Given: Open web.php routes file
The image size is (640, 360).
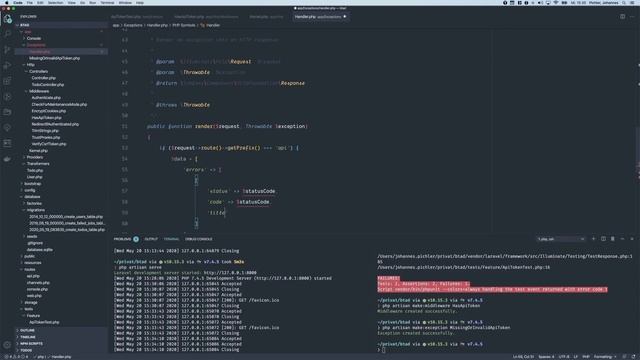Looking at the screenshot, I should click(x=34, y=296).
